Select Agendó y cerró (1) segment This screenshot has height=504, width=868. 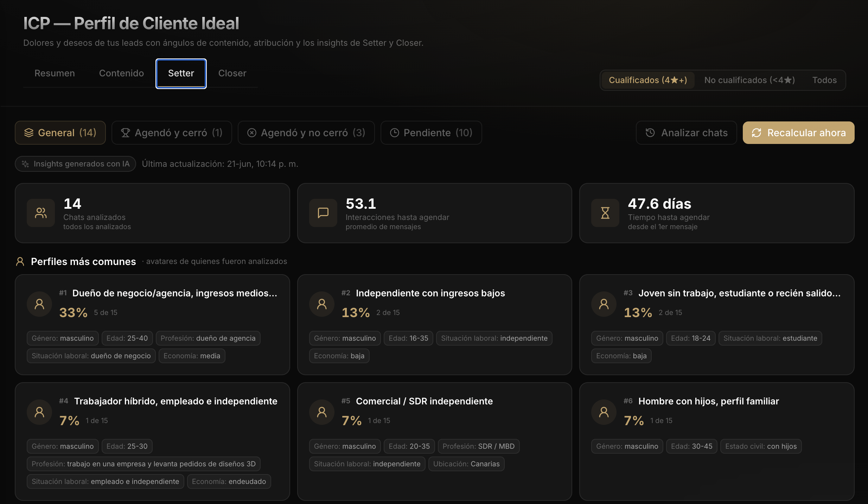pos(172,133)
